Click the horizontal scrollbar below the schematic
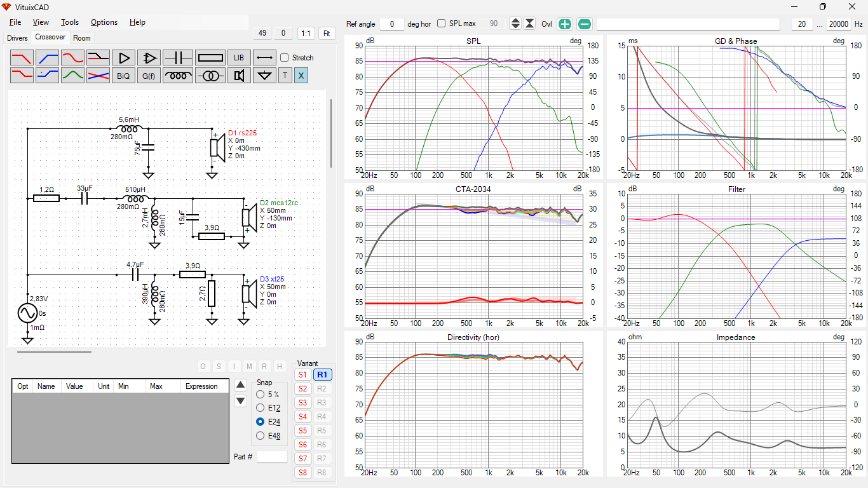This screenshot has width=868, height=488. click(x=54, y=351)
